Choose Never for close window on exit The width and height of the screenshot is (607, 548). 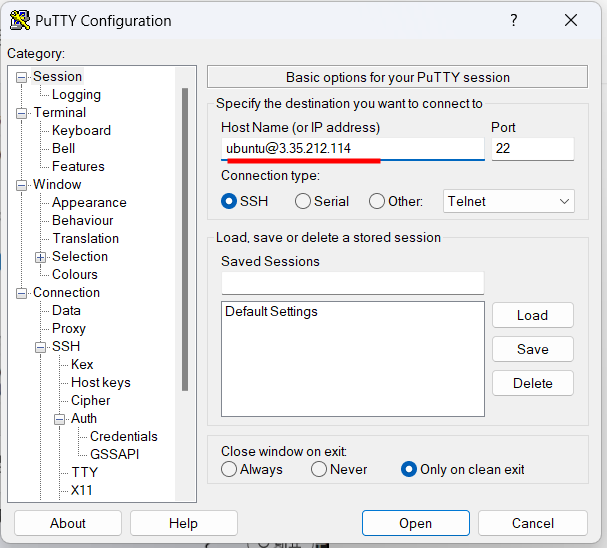coord(319,469)
